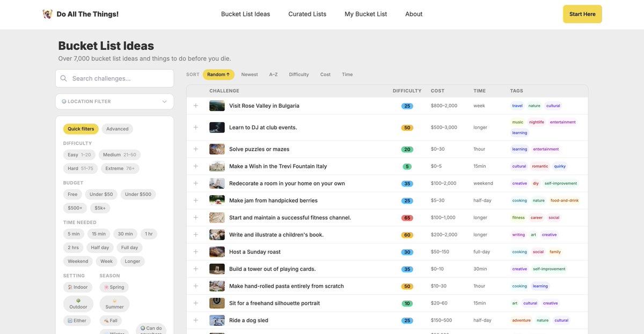
Task: Add hand-rolled pasta challenge via plus icon
Action: 196,286
